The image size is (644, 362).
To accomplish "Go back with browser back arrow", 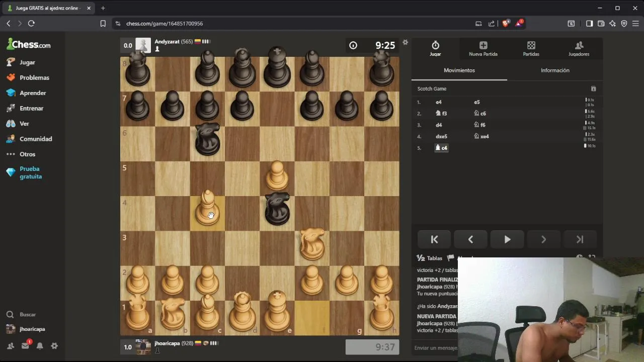I will coord(9,24).
